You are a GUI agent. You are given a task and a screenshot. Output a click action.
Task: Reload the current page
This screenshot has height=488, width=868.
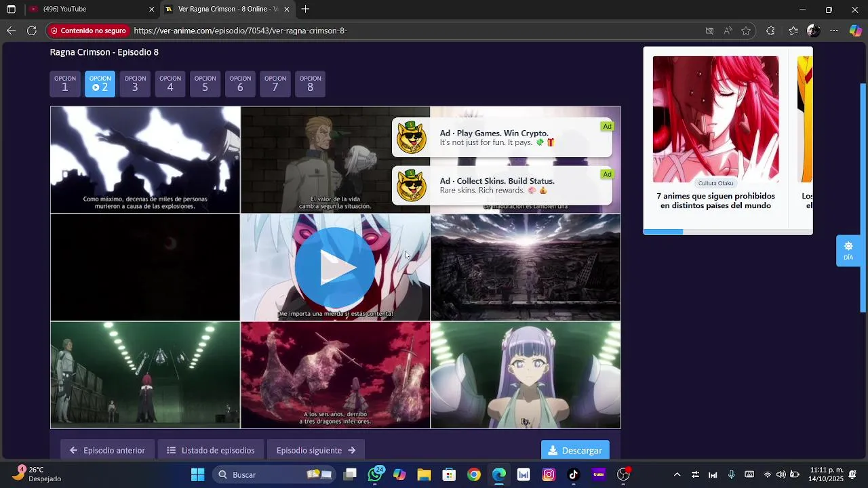pos(31,30)
